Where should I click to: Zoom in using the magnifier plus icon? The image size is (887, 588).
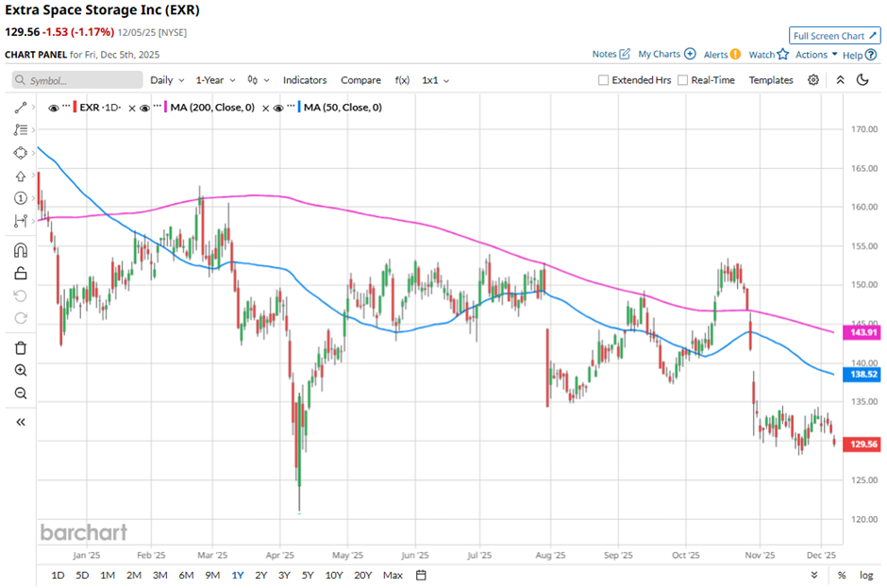pos(21,371)
